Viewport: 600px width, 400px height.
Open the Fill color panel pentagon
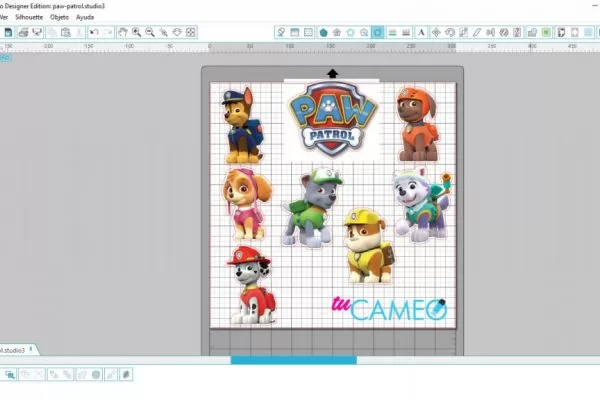coord(323,33)
